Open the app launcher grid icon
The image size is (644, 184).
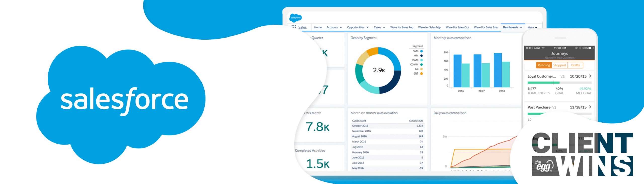pyautogui.click(x=294, y=27)
